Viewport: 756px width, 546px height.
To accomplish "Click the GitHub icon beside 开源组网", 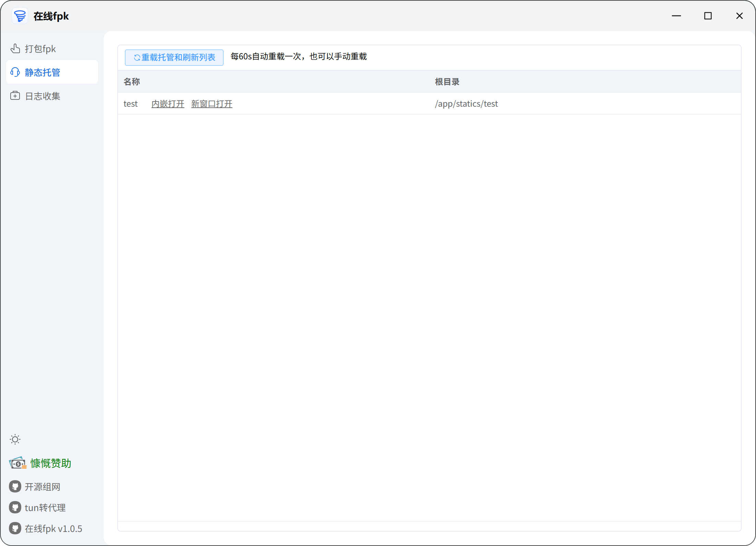I will tap(15, 486).
